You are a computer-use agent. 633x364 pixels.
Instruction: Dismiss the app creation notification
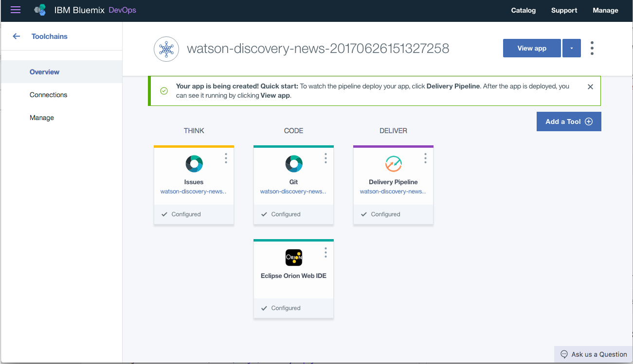pos(590,87)
